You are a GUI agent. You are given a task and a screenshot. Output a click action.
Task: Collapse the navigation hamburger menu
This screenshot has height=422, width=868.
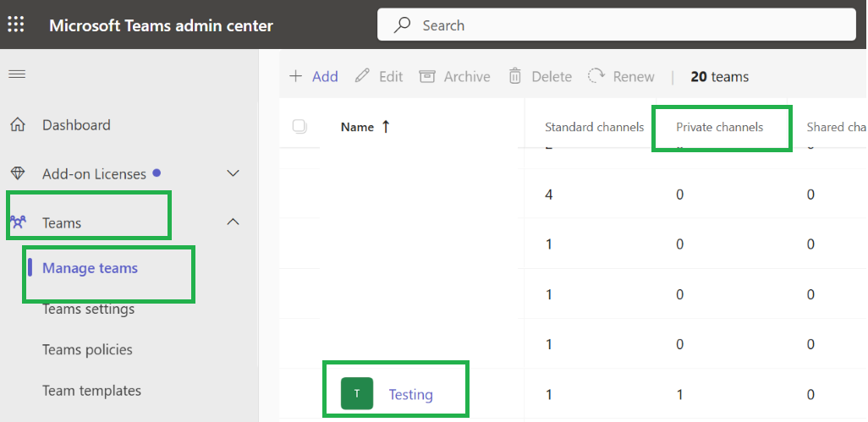[17, 74]
